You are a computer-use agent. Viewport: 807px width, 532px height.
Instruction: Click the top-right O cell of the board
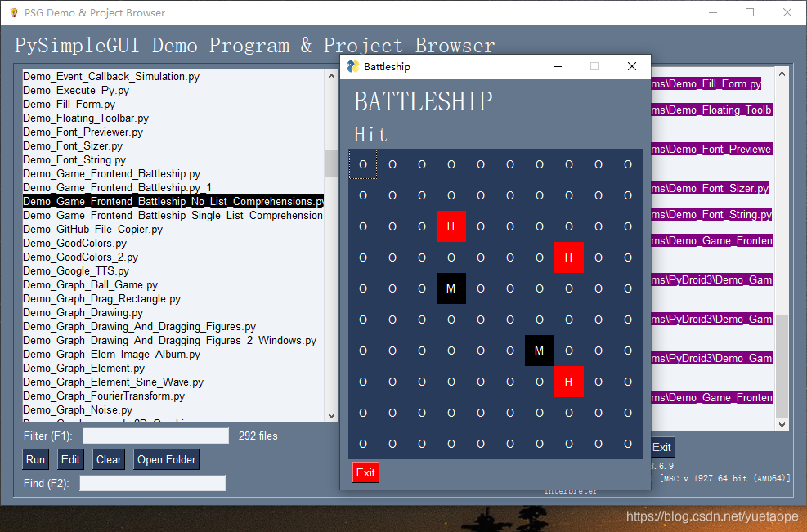[628, 164]
